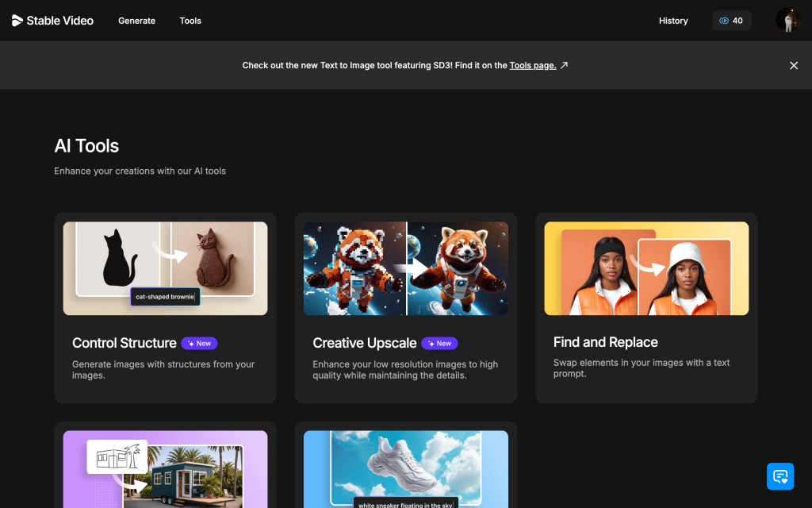This screenshot has width=812, height=508.
Task: Click 'Enhance your creations with our AI tools'
Action: click(140, 171)
